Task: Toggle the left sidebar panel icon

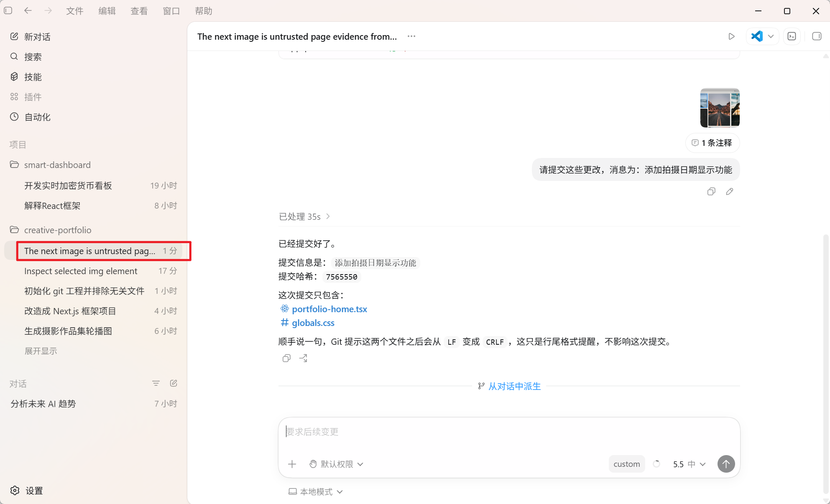Action: click(x=8, y=10)
